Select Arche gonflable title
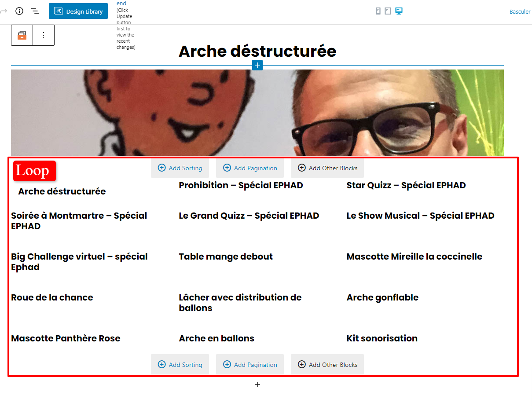 click(382, 297)
